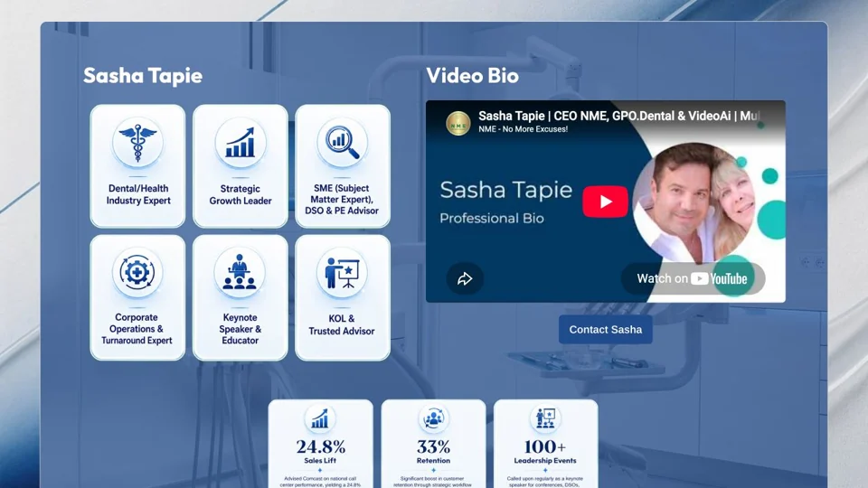
Task: Click the presenter with star board icon
Action: (x=342, y=272)
